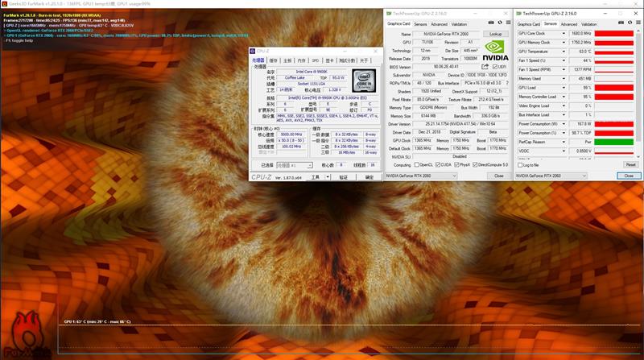Click the CPU-Z title bar app icon

pos(252,51)
